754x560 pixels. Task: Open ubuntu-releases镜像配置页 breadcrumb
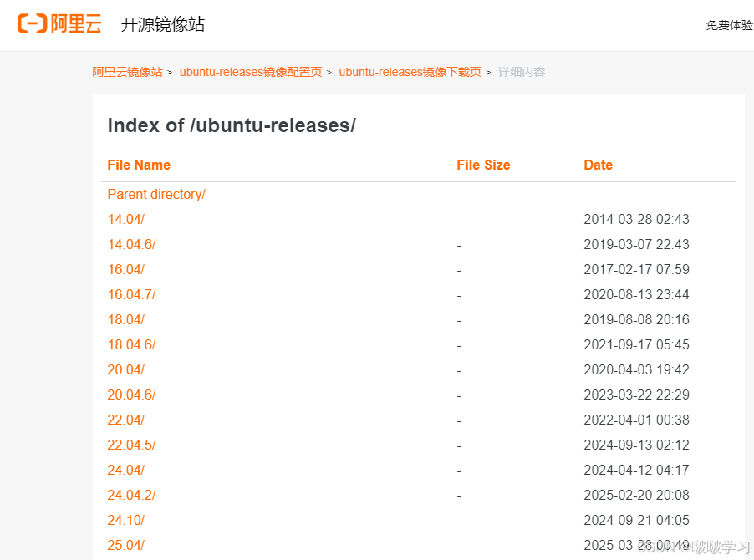[x=251, y=72]
